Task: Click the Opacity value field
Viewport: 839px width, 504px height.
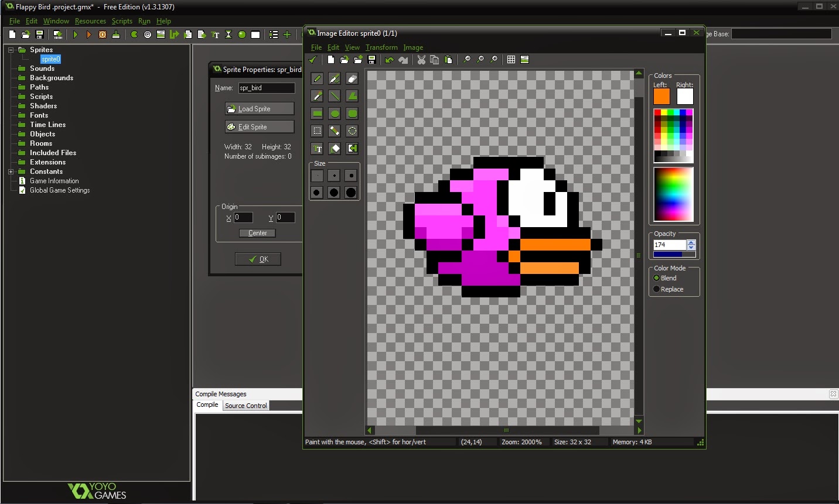Action: pos(669,245)
